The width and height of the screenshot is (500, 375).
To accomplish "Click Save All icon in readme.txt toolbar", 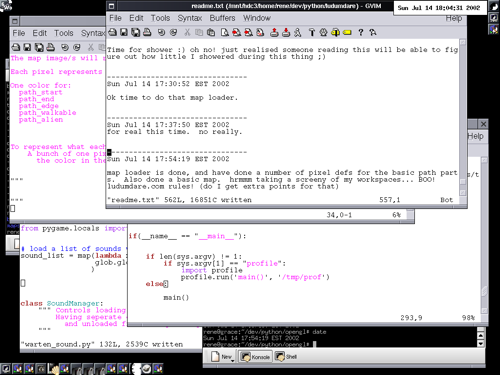I will (135, 32).
